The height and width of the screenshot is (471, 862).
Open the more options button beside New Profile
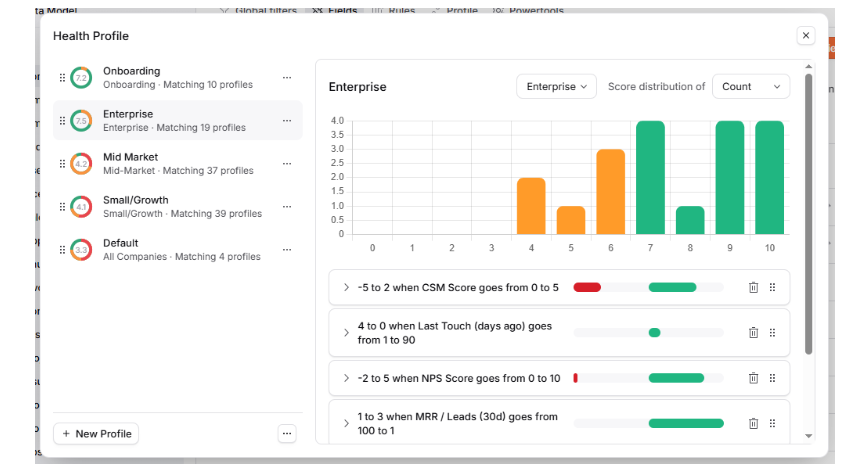[287, 434]
